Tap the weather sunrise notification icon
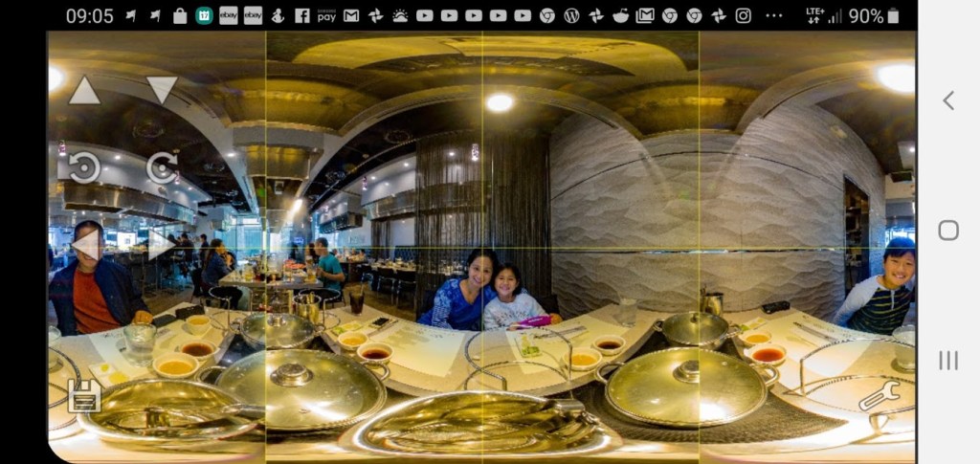 [400, 15]
